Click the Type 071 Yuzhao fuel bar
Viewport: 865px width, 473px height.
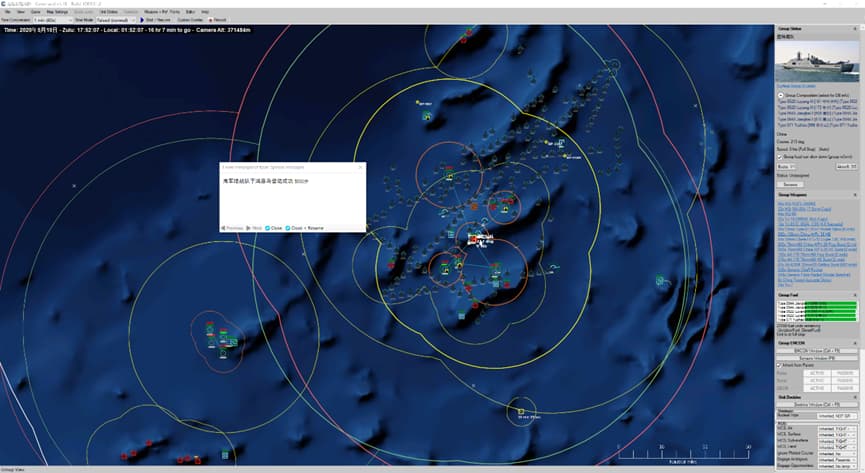[830, 320]
